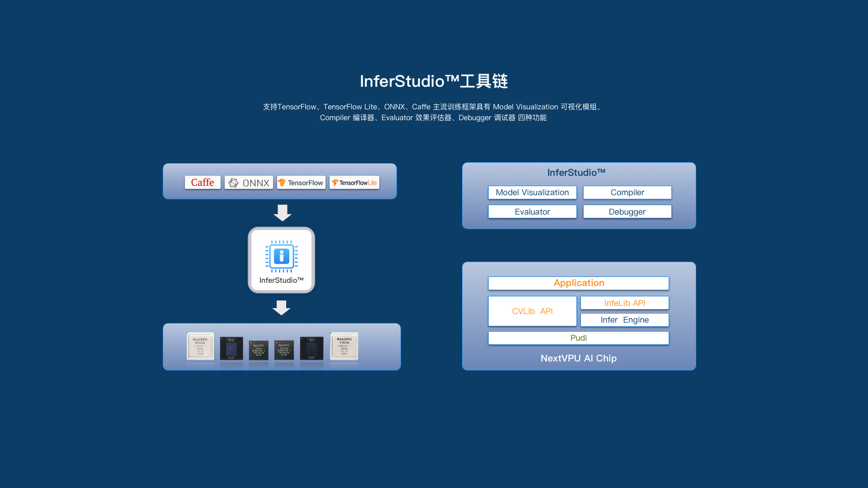Click the white NextVPU V163A chip
The height and width of the screenshot is (488, 868).
[x=344, y=347]
